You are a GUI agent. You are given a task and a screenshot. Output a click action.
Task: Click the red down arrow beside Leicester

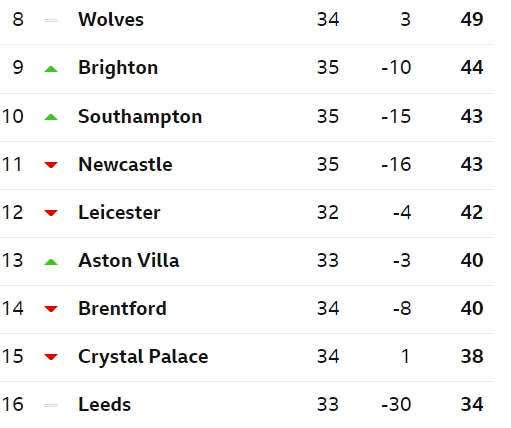tap(51, 213)
